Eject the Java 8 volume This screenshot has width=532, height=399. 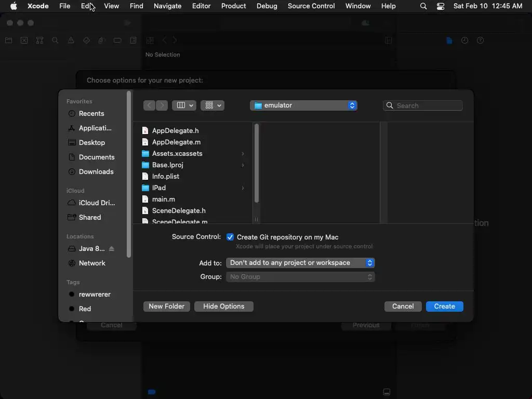112,249
